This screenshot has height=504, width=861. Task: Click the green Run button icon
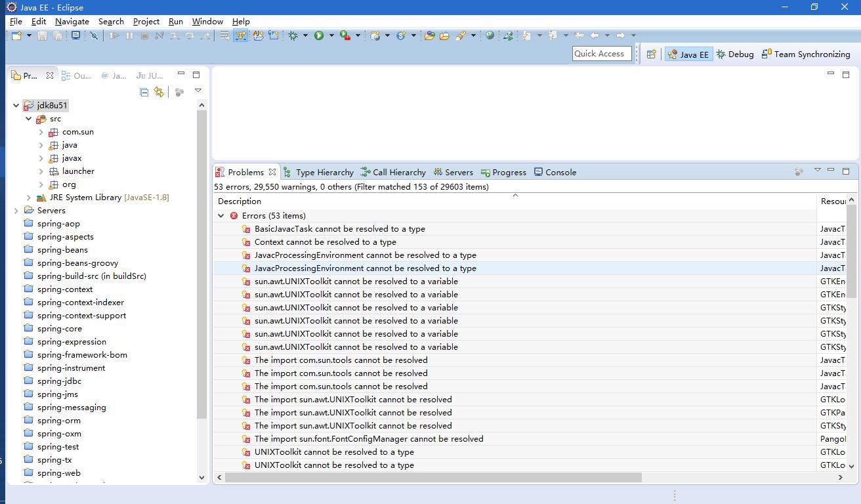click(318, 35)
